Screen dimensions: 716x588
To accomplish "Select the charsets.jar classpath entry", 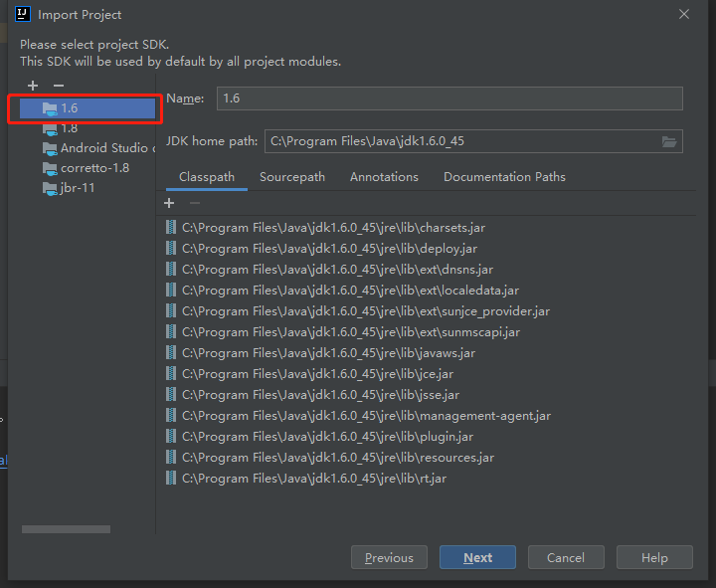I will point(325,228).
